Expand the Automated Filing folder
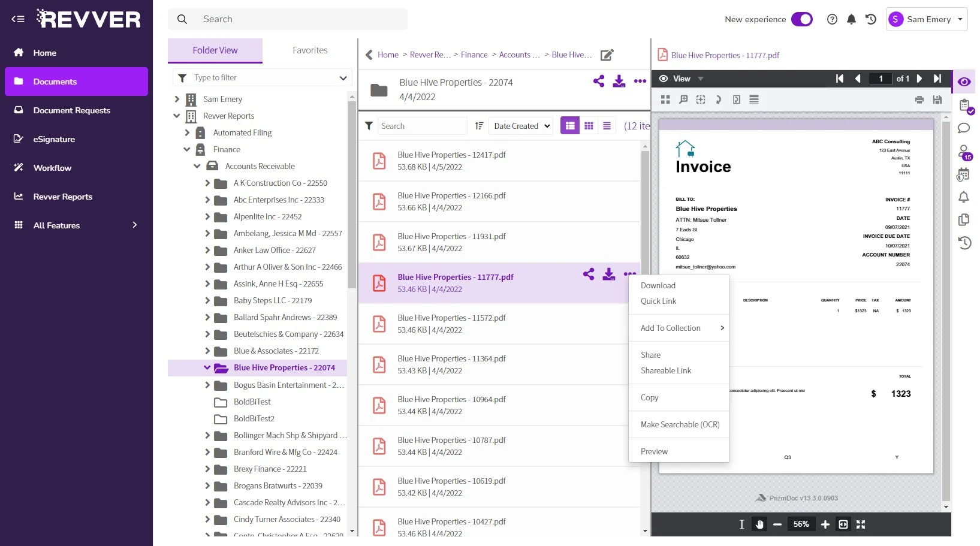 [187, 132]
